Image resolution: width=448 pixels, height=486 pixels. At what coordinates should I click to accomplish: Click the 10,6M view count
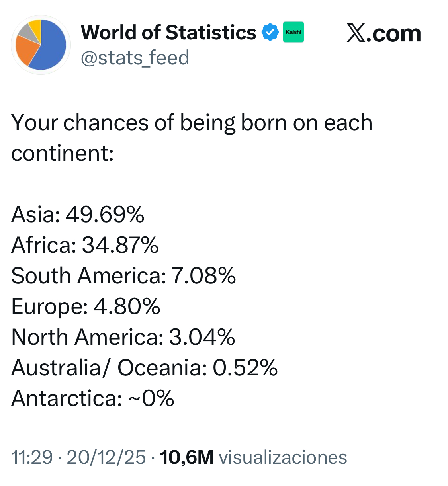click(x=186, y=457)
